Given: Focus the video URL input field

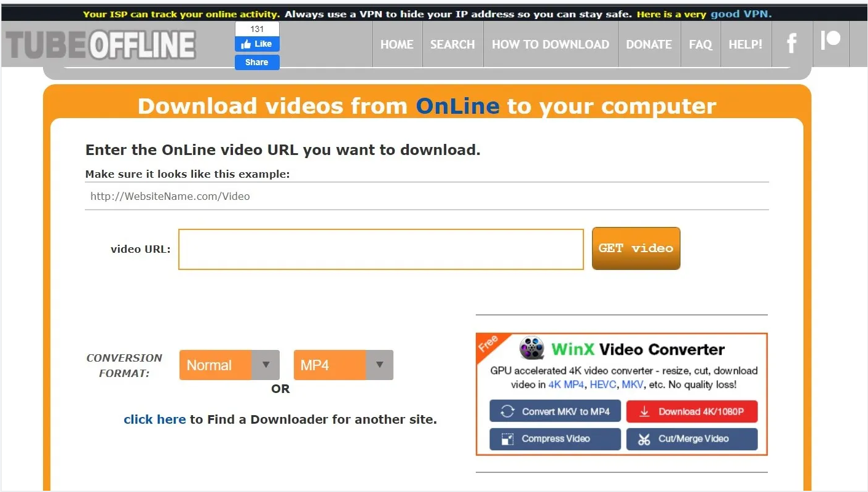Looking at the screenshot, I should click(x=381, y=249).
